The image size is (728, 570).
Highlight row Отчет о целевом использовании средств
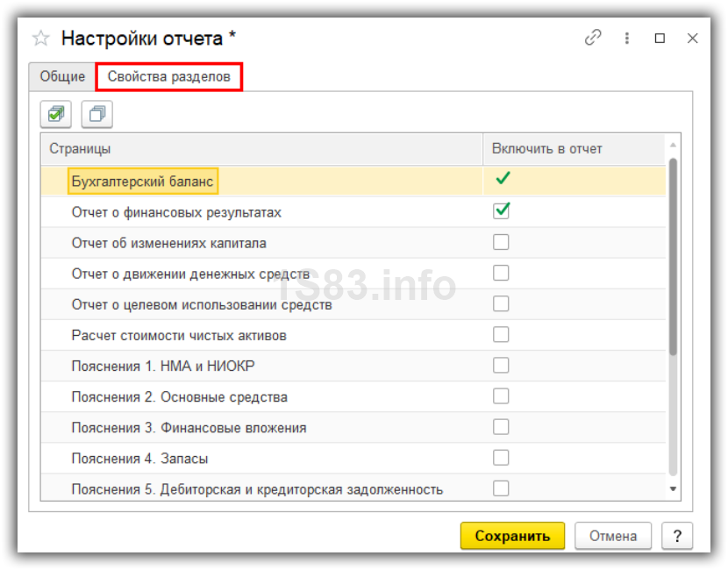coord(353,304)
